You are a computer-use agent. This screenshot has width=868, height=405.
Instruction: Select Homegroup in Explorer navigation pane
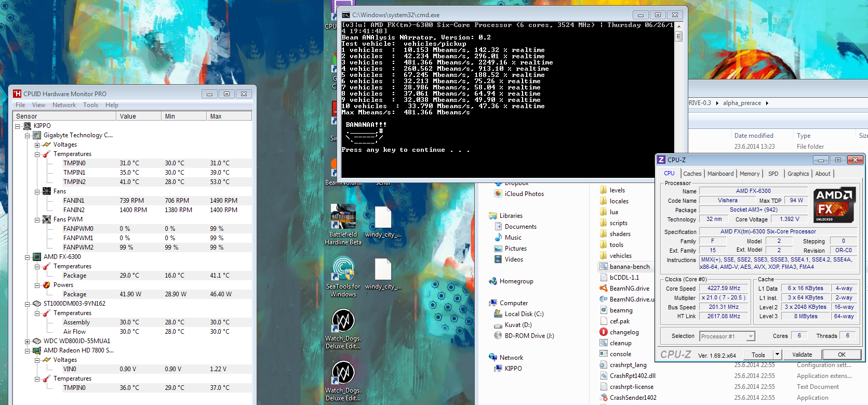pos(511,281)
